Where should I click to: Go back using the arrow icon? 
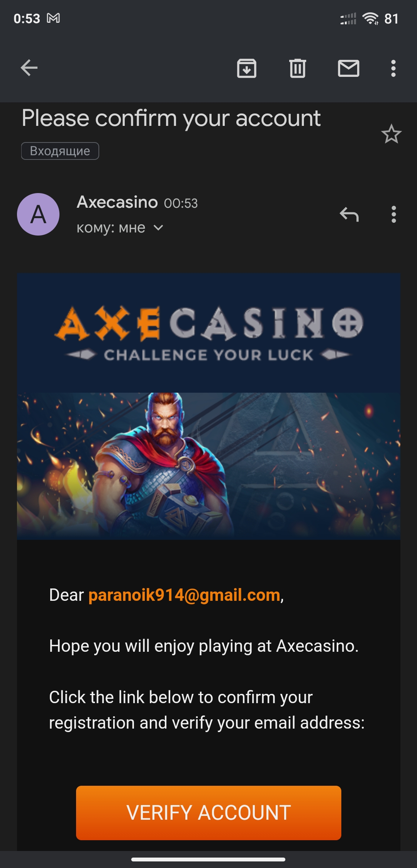pos(29,68)
